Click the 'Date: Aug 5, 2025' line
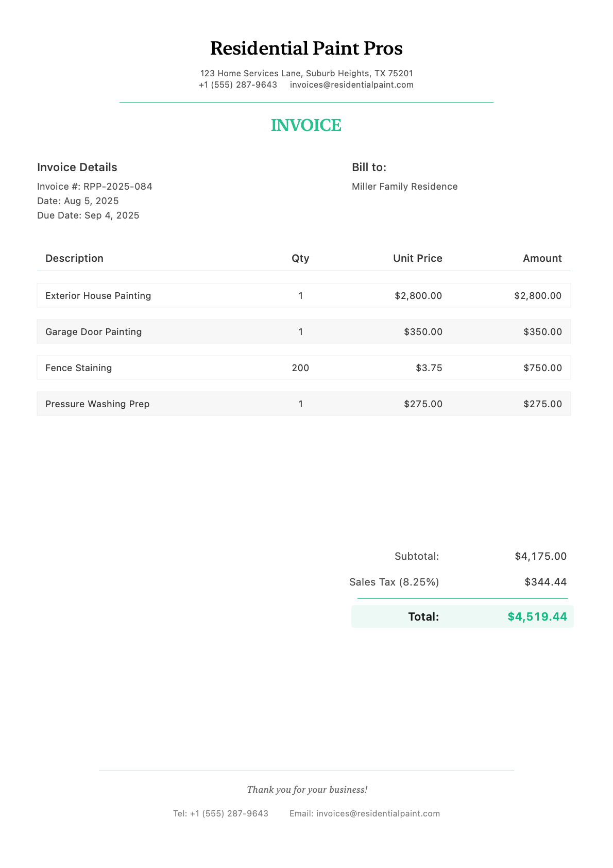This screenshot has height=868, width=613. pyautogui.click(x=78, y=201)
